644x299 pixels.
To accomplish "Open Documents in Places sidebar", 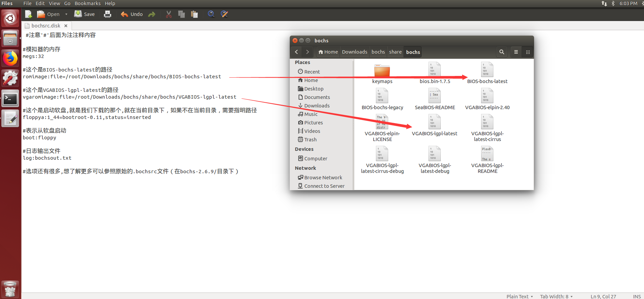I will [x=314, y=97].
